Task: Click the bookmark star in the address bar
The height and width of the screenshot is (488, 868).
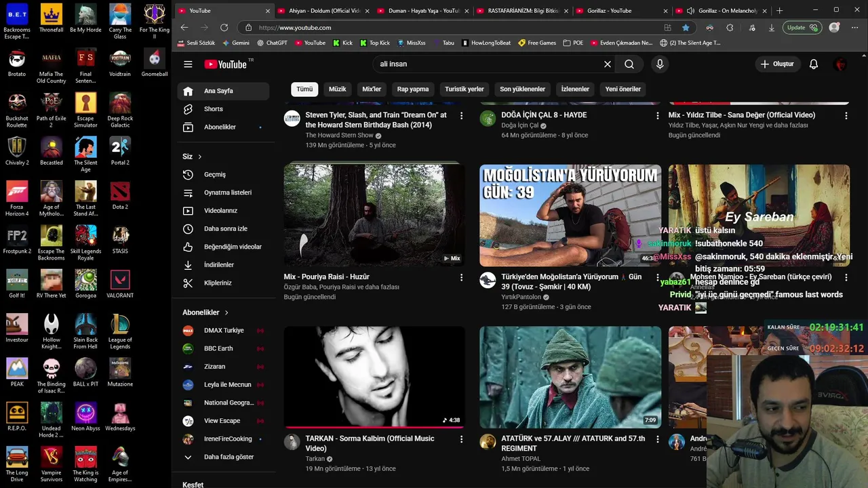Action: point(686,27)
